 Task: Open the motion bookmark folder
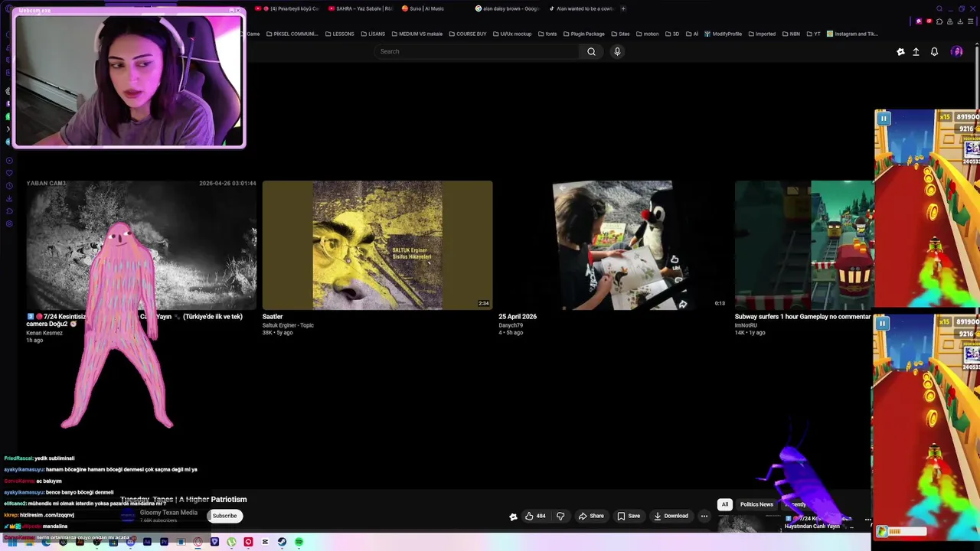647,34
